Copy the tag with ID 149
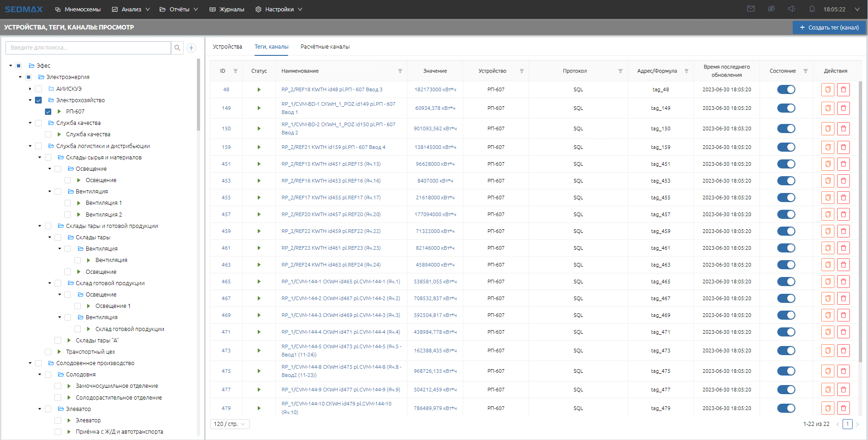This screenshot has height=440, width=868. pos(828,108)
